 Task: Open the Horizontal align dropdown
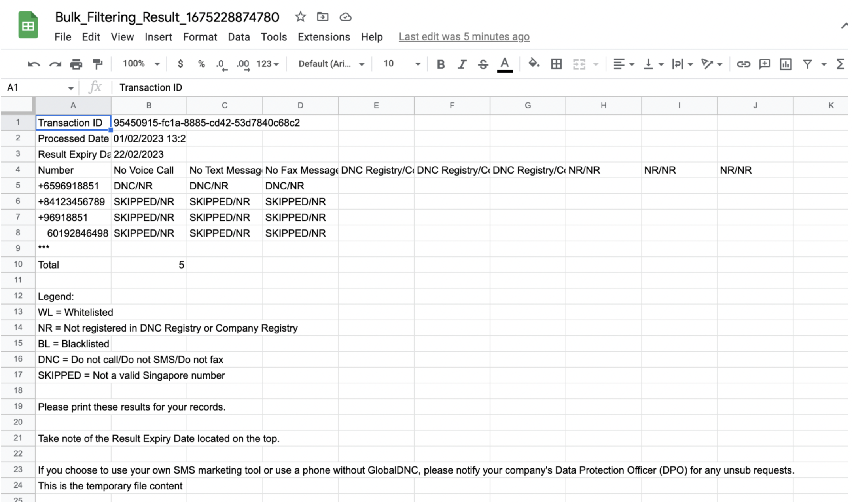(x=624, y=64)
